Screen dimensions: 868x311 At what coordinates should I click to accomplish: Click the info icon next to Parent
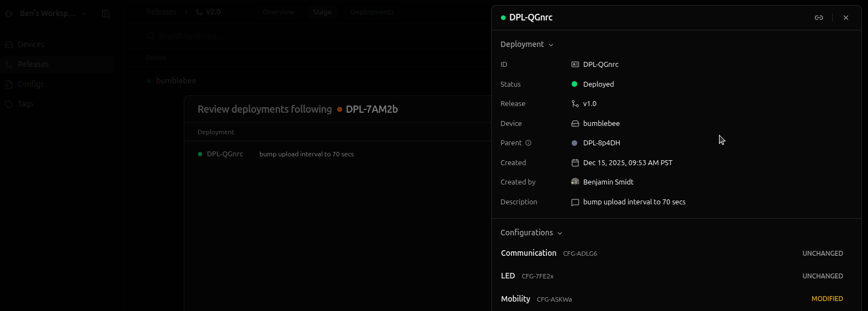tap(528, 143)
